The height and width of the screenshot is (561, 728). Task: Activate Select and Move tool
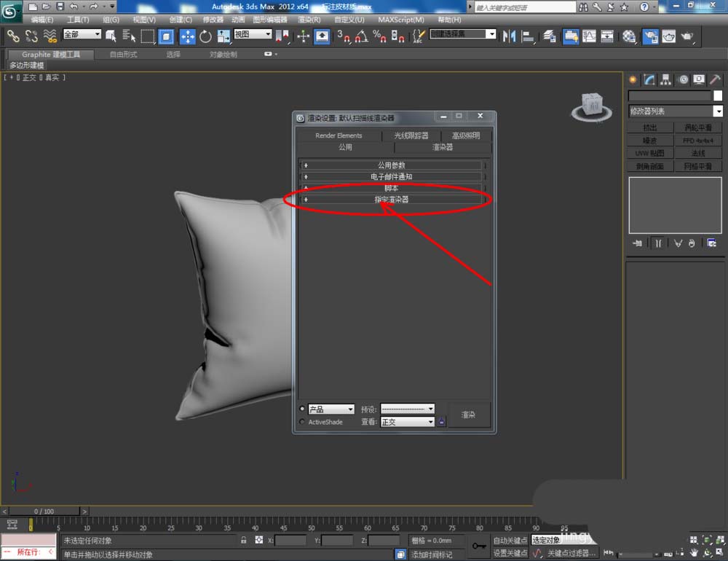(187, 36)
